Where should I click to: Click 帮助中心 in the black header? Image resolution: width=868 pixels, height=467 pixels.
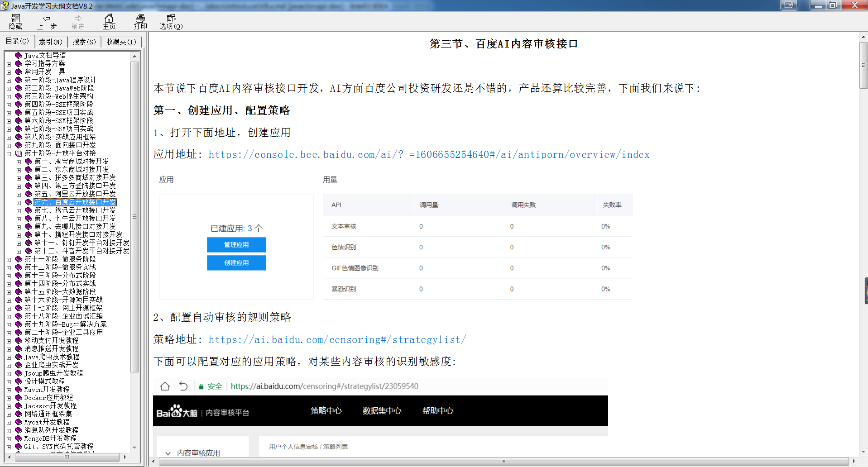tap(437, 411)
